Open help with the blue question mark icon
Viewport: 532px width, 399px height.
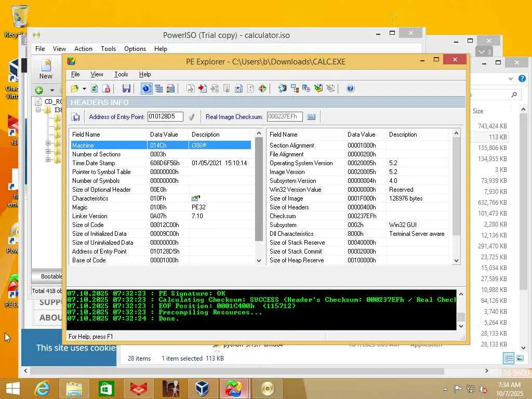coord(351,89)
